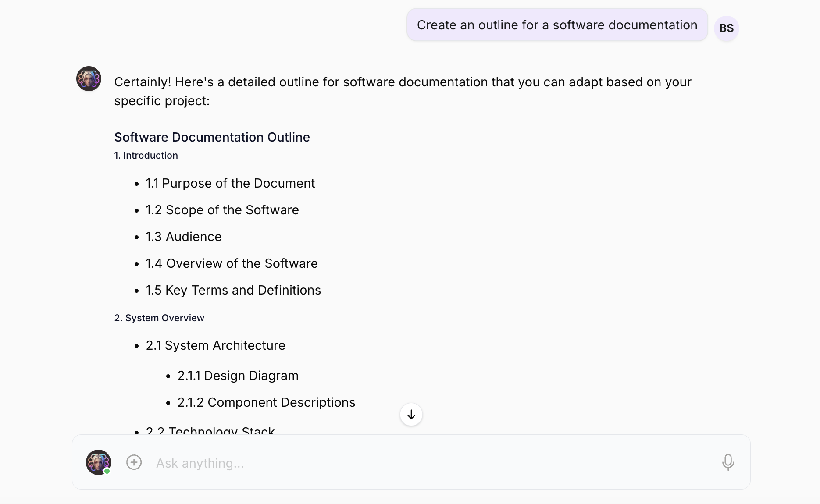Click the '1.3 Audience' bullet
Viewport: 820px width, 504px height.
(x=184, y=237)
